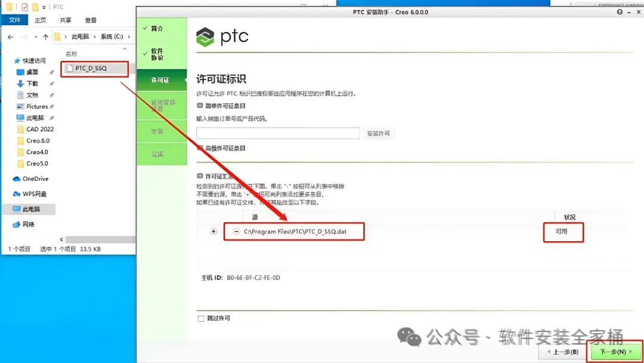Collapse the 许可证汇总 section
644x363 pixels.
(200, 176)
